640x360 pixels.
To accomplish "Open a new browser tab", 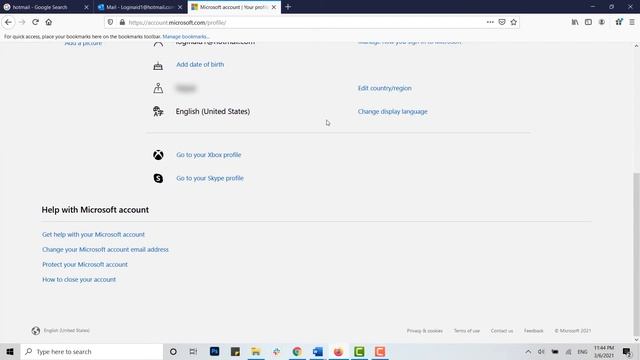I will [x=288, y=7].
